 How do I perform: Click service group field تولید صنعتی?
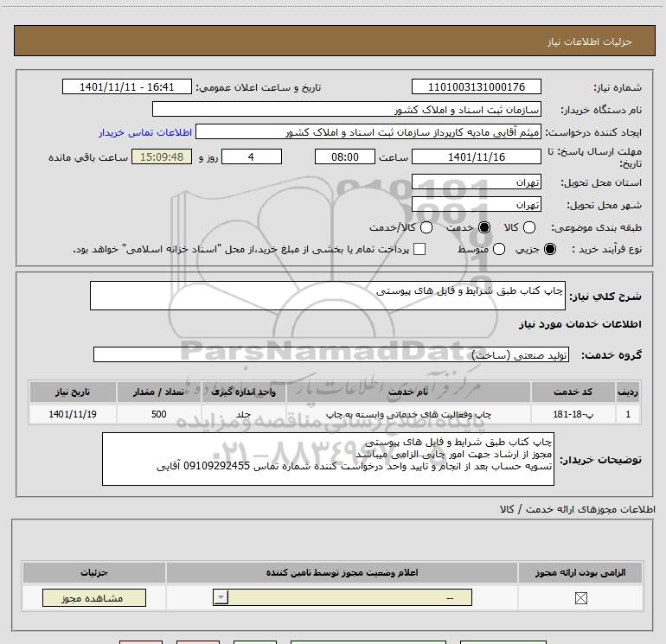(331, 354)
